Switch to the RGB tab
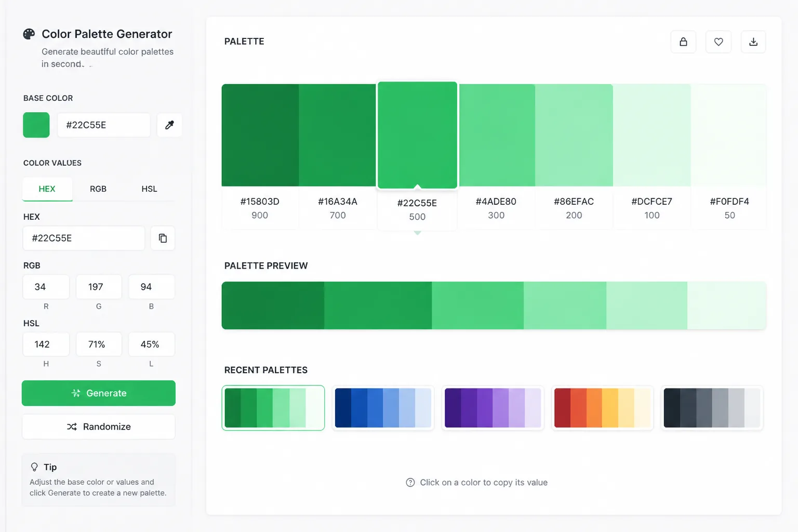The width and height of the screenshot is (798, 532). 98,189
